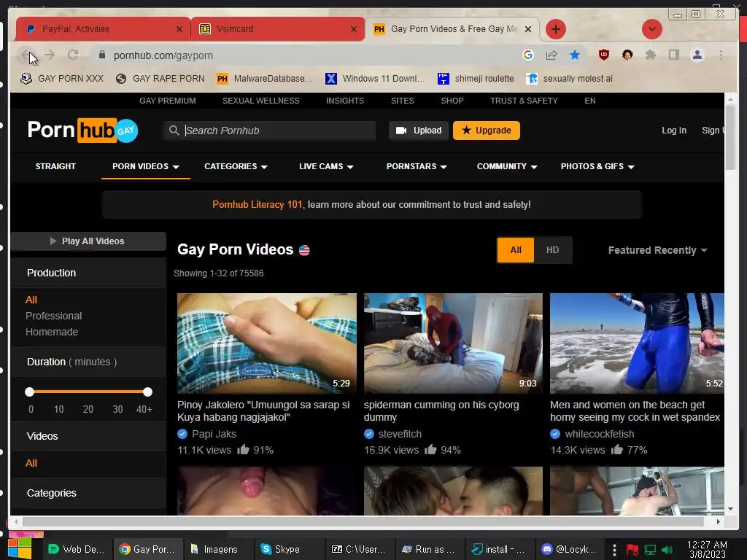
Task: Open the shimeji roulette bookmark
Action: (476, 79)
